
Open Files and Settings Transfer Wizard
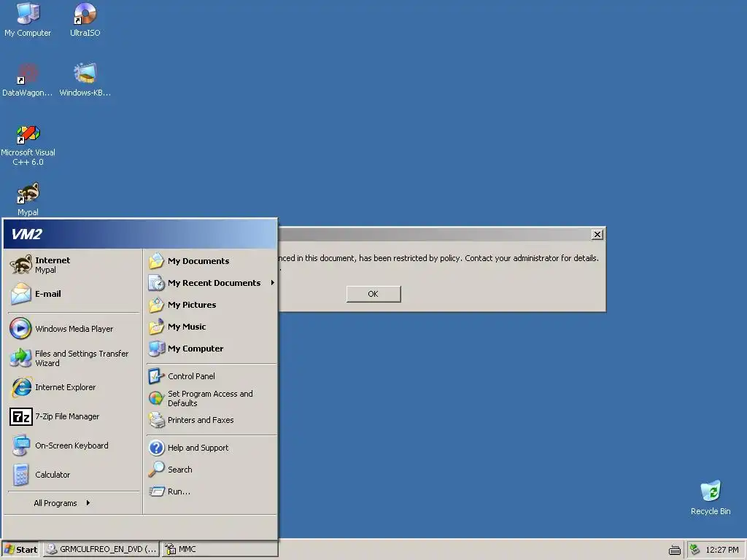pos(74,358)
